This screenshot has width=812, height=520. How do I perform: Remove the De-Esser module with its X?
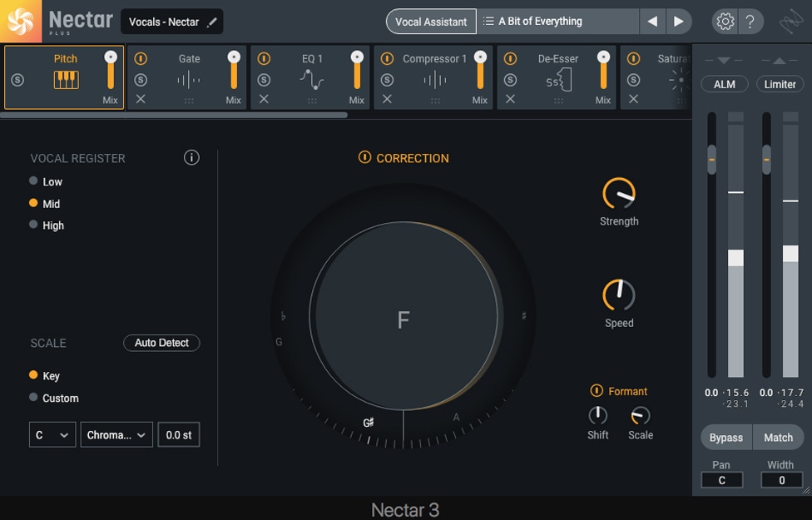(511, 99)
